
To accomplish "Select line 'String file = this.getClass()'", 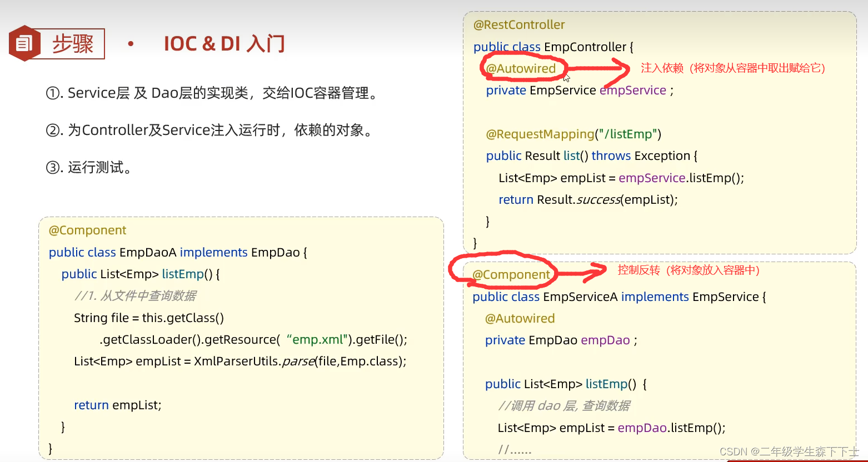I will point(149,318).
